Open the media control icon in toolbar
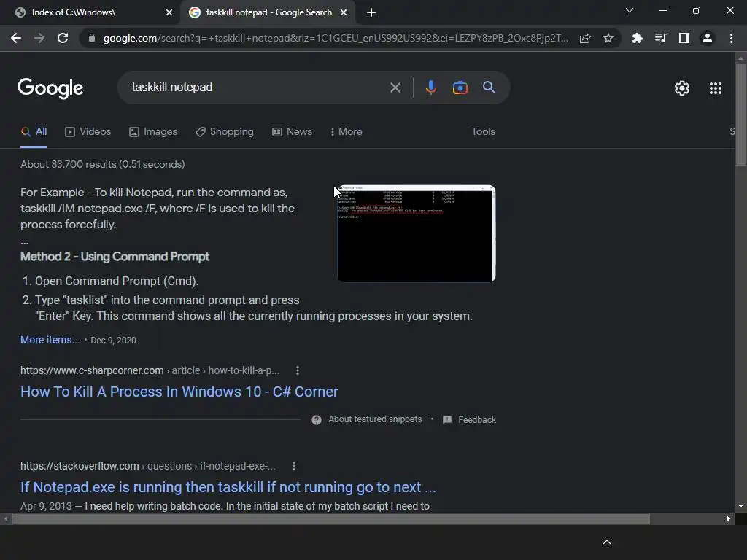This screenshot has width=747, height=560. pos(660,38)
